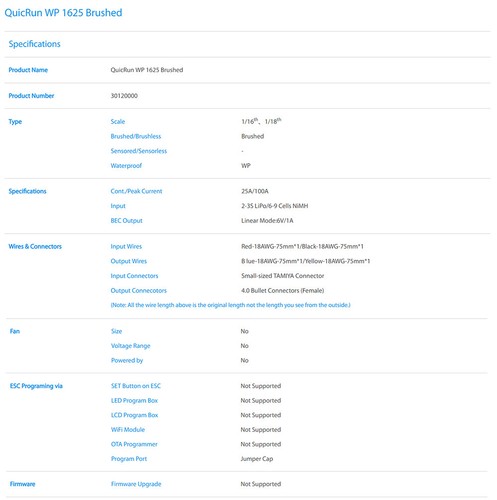Click the wire length note text
The image size is (497, 500).
tap(230, 305)
